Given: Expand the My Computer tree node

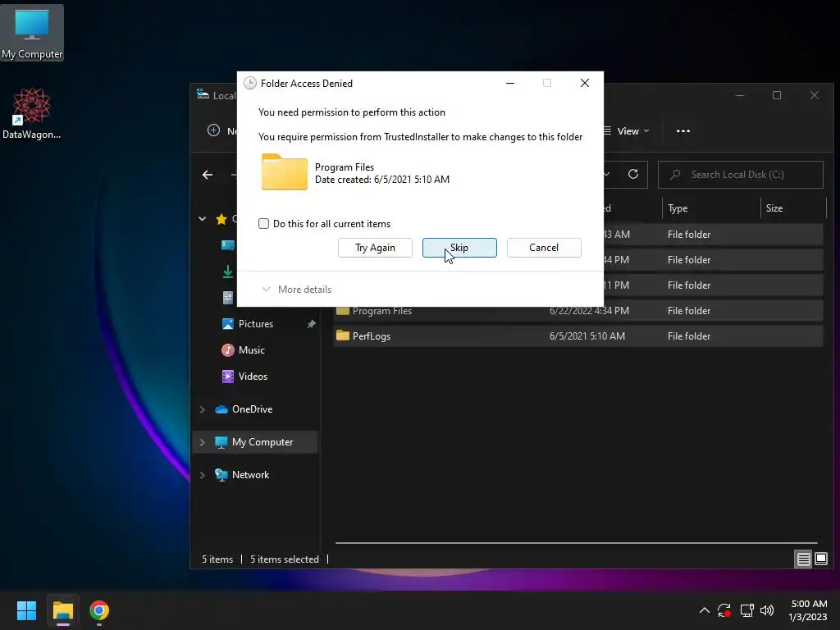Looking at the screenshot, I should pyautogui.click(x=203, y=442).
